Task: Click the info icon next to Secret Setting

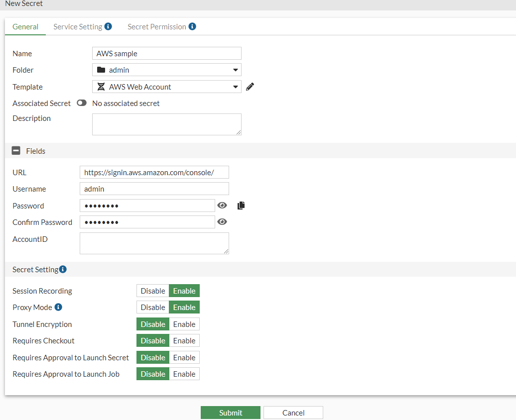Action: point(63,269)
